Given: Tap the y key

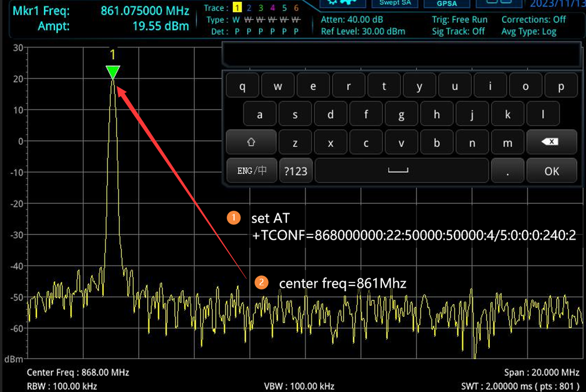Looking at the screenshot, I should click(419, 86).
